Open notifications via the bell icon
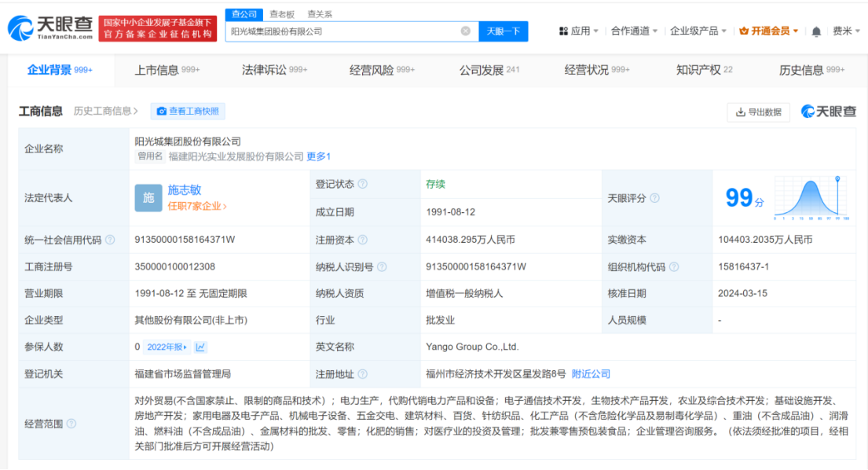Image resolution: width=868 pixels, height=470 pixels. pos(816,31)
